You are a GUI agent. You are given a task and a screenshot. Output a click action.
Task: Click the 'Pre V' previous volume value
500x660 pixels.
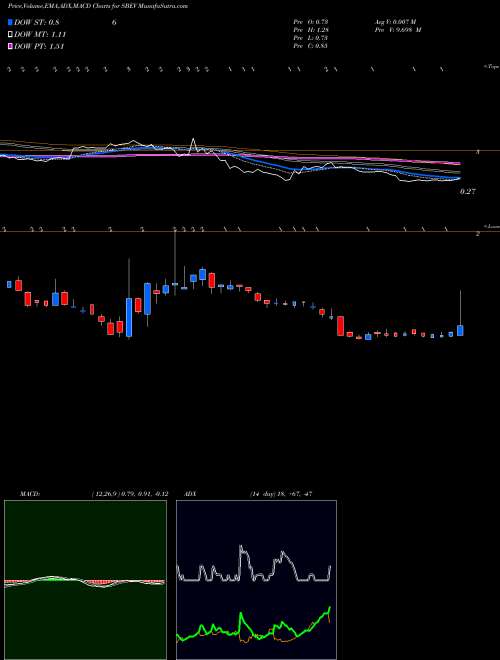coord(400,30)
